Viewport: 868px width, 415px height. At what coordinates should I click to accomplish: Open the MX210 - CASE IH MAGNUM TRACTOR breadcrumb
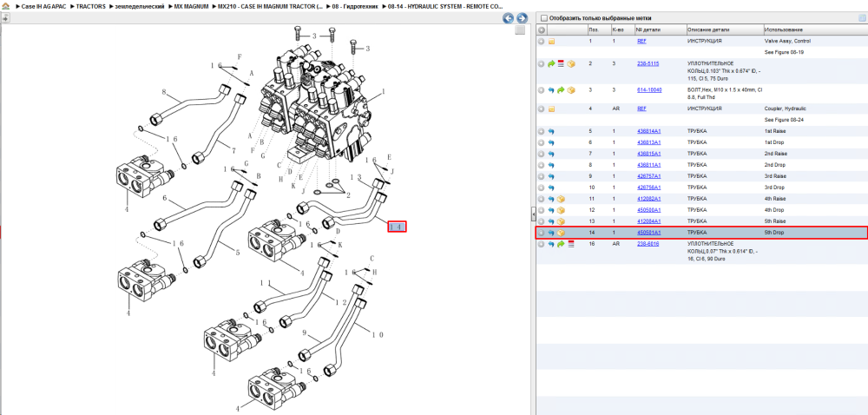(271, 6)
